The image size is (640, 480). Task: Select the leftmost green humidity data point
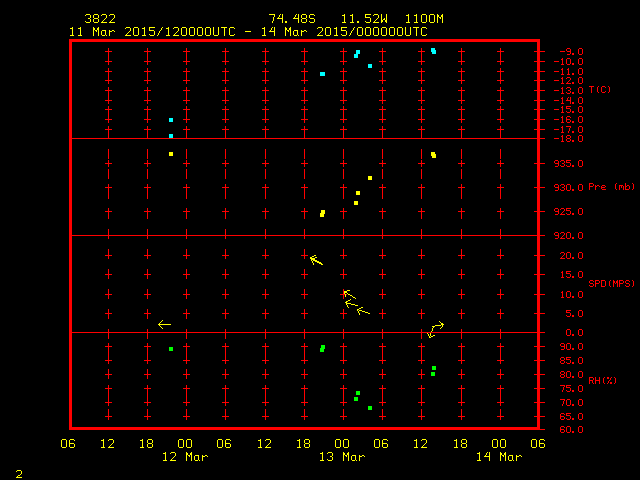[x=171, y=349]
